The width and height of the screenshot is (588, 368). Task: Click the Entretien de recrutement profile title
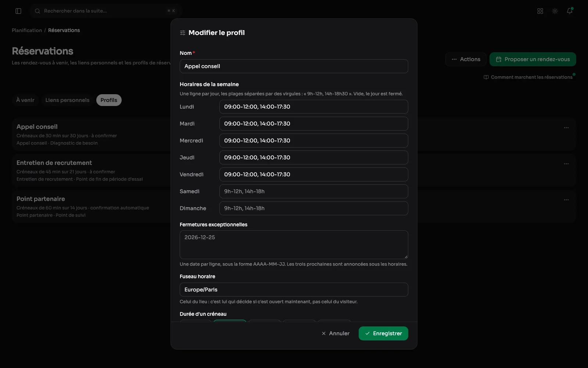[x=54, y=163]
